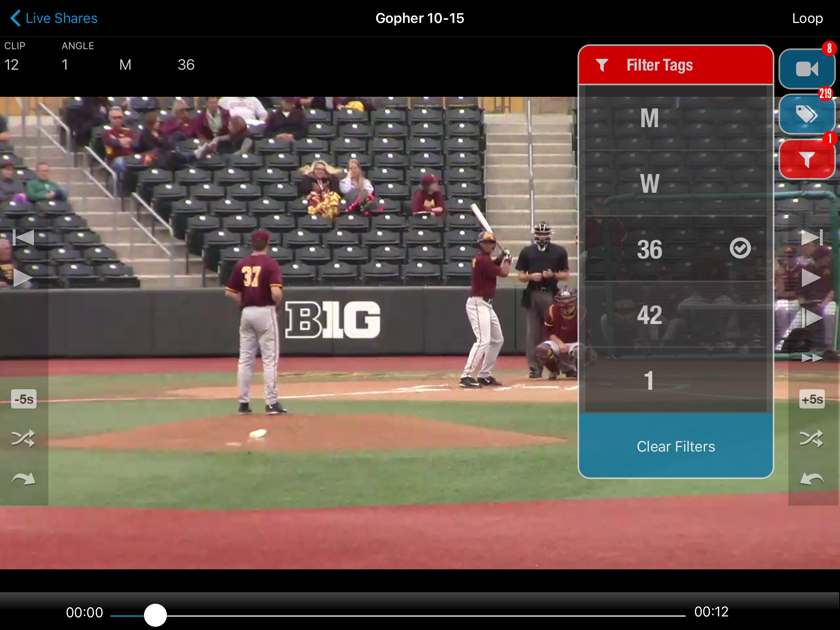
Task: Expand filter tag 1 selection
Action: pyautogui.click(x=648, y=379)
